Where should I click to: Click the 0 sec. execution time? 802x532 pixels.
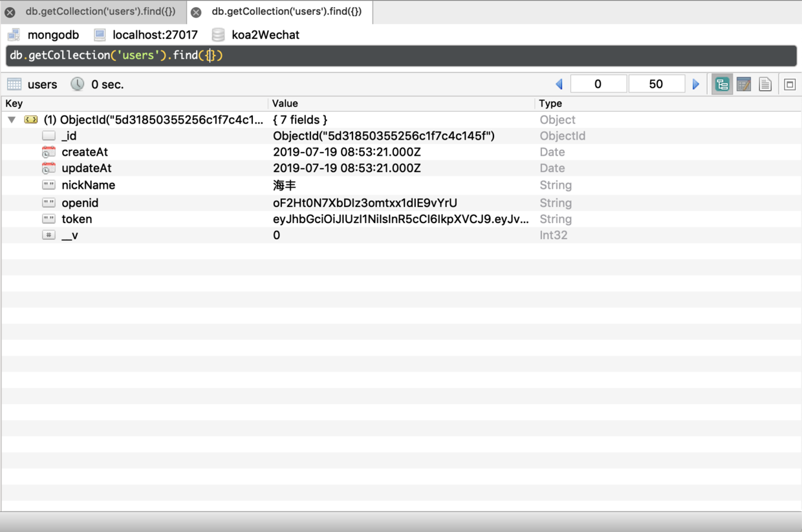107,85
